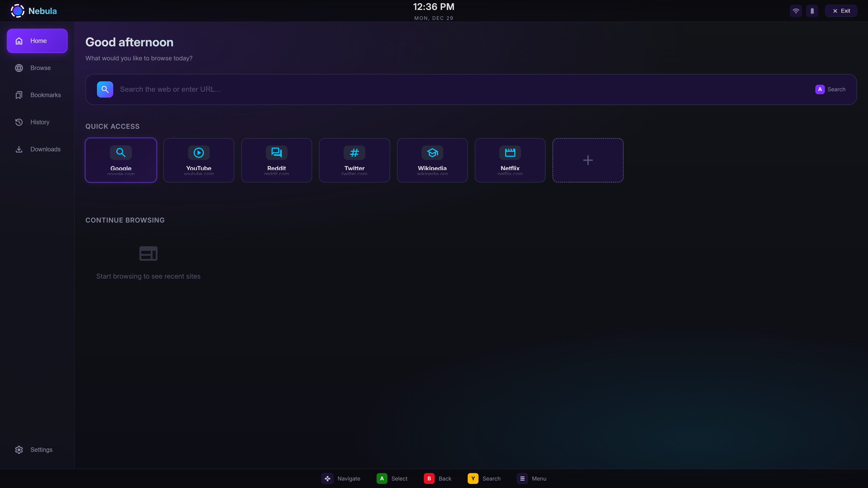Launch Netflix quick access tile
This screenshot has height=488, width=868.
tap(510, 160)
